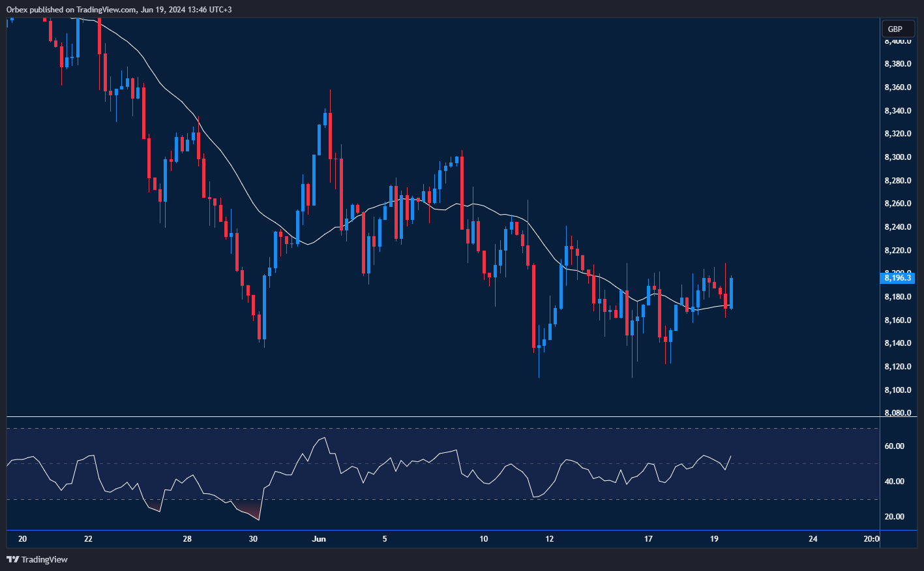Click the 40.00 label on the RSI scale
924x571 pixels.
click(x=895, y=482)
